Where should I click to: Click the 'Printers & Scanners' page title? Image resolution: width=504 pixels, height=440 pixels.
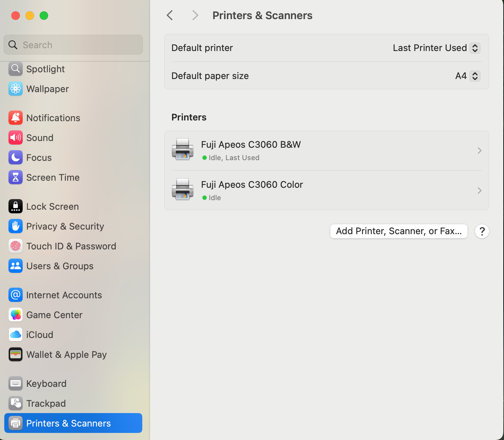[x=263, y=15]
